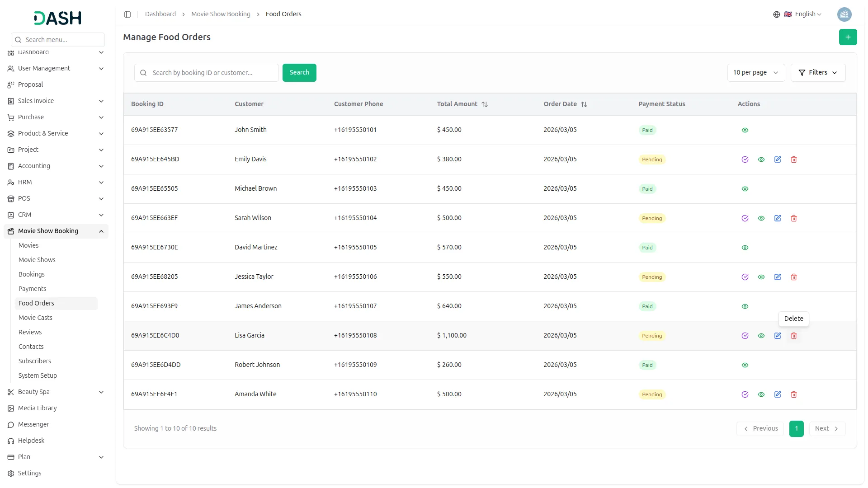Toggle the Total Amount column sort arrows
Viewport: 868px width, 488px height.
point(485,104)
